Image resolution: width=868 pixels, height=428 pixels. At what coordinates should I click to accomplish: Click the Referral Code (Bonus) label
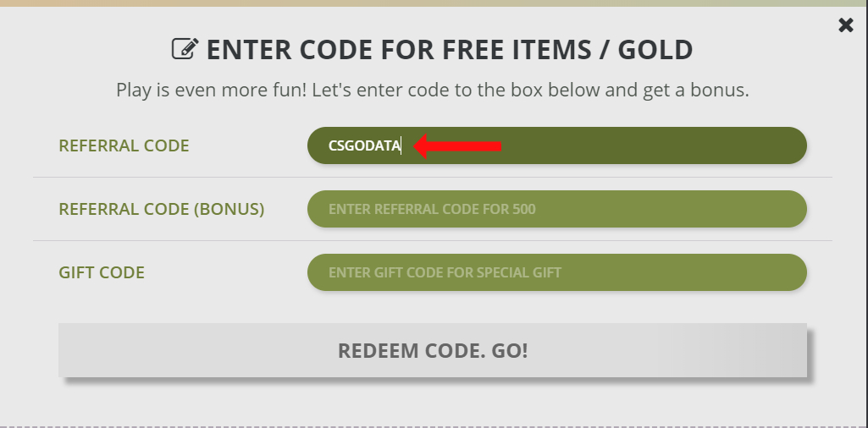coord(161,209)
